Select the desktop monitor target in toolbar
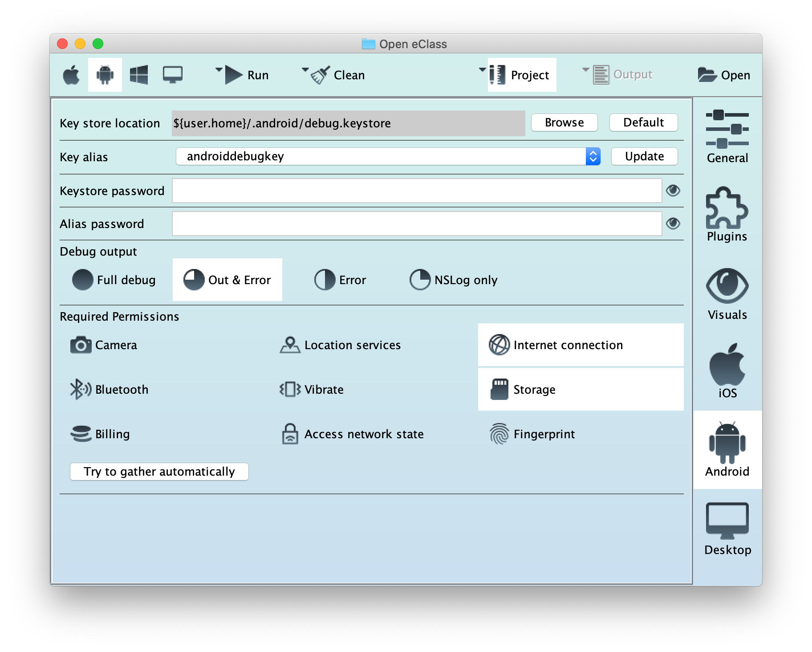This screenshot has width=812, height=652. coord(172,75)
